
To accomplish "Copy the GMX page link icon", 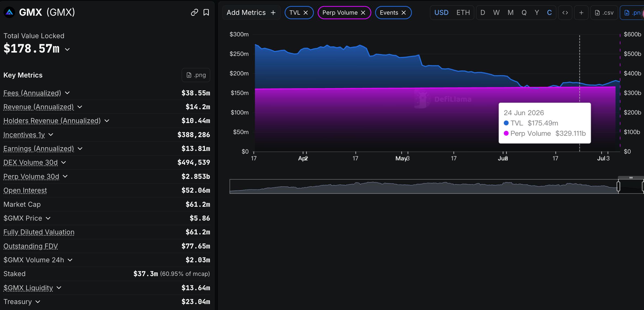I will tap(194, 12).
